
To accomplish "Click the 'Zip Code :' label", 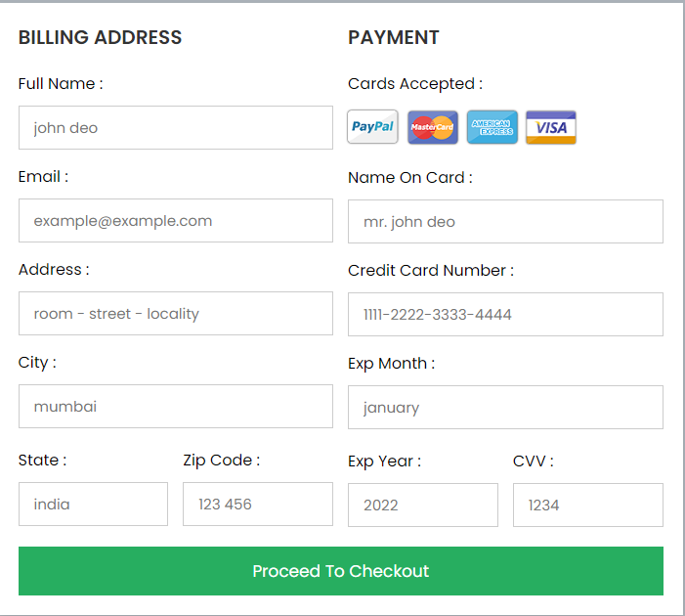I will point(222,461).
